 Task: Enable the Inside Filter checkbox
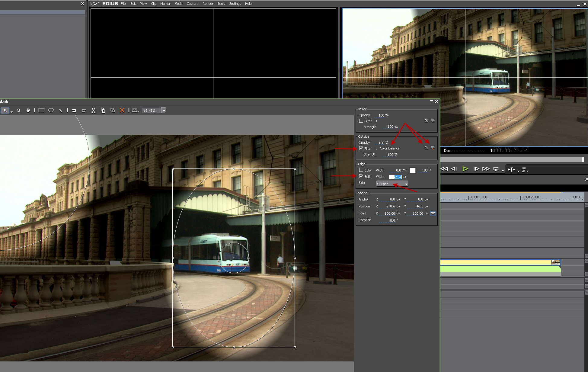point(361,121)
